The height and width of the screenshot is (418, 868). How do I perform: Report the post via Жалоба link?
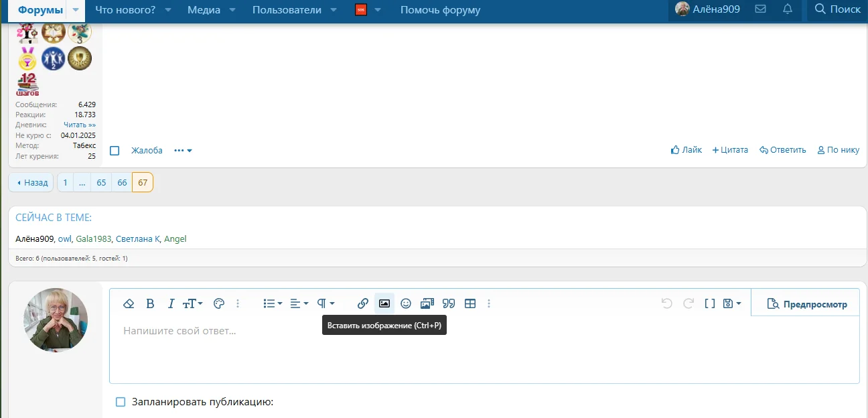coord(147,150)
